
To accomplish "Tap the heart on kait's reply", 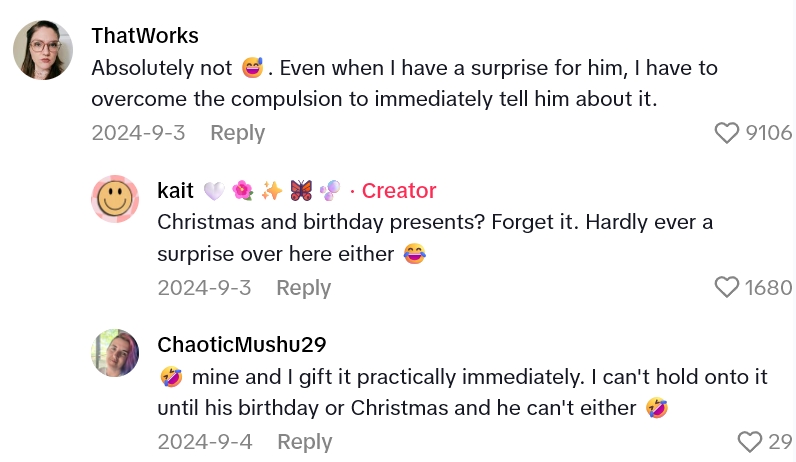I will pyautogui.click(x=727, y=288).
